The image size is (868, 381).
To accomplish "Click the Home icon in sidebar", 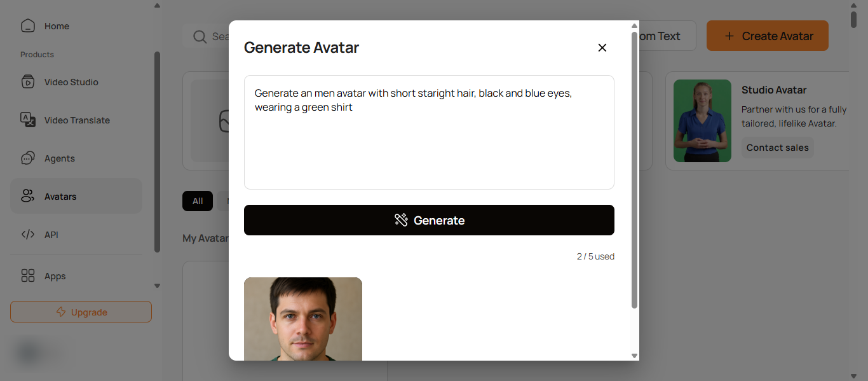I will (28, 26).
